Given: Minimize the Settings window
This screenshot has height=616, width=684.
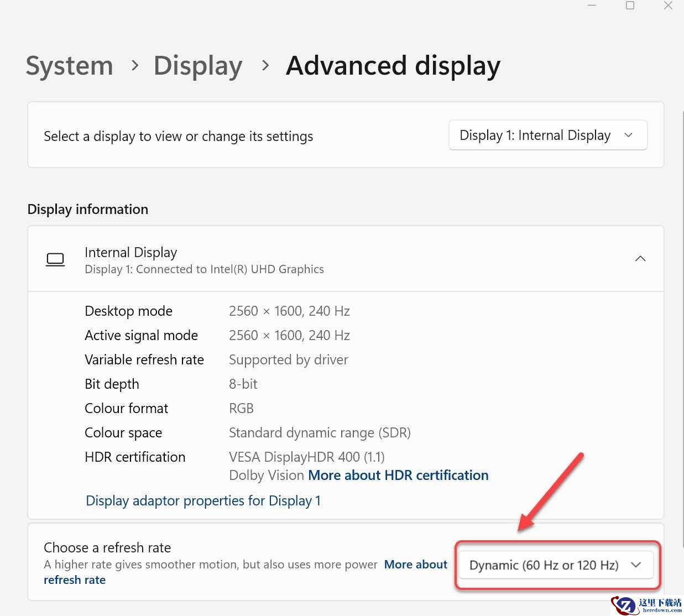Looking at the screenshot, I should (x=592, y=6).
